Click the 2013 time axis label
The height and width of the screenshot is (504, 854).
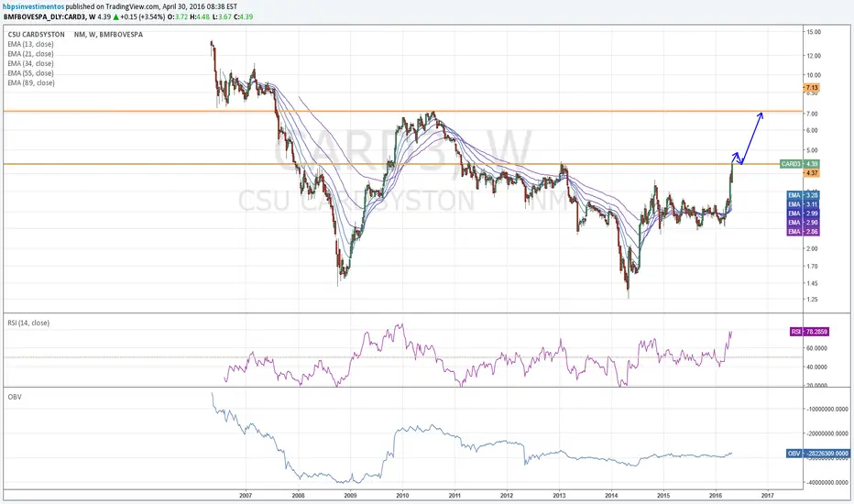click(x=559, y=496)
